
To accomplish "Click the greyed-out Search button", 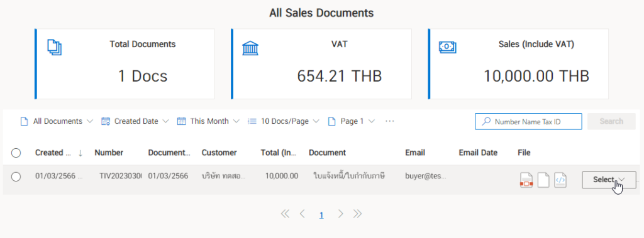I will click(x=611, y=121).
